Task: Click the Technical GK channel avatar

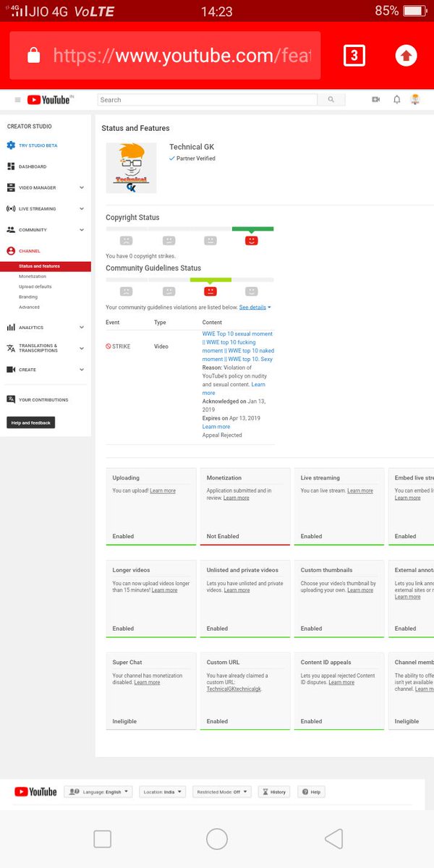Action: [131, 168]
